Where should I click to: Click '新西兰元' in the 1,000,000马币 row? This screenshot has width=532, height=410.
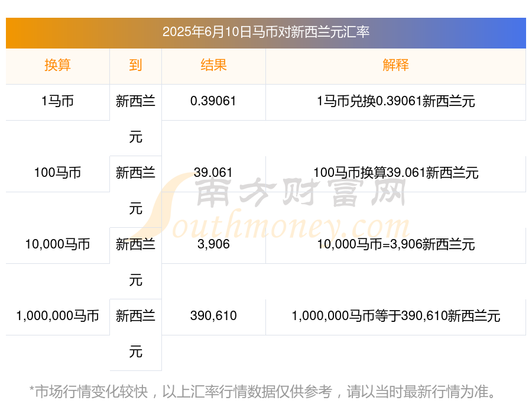135,334
